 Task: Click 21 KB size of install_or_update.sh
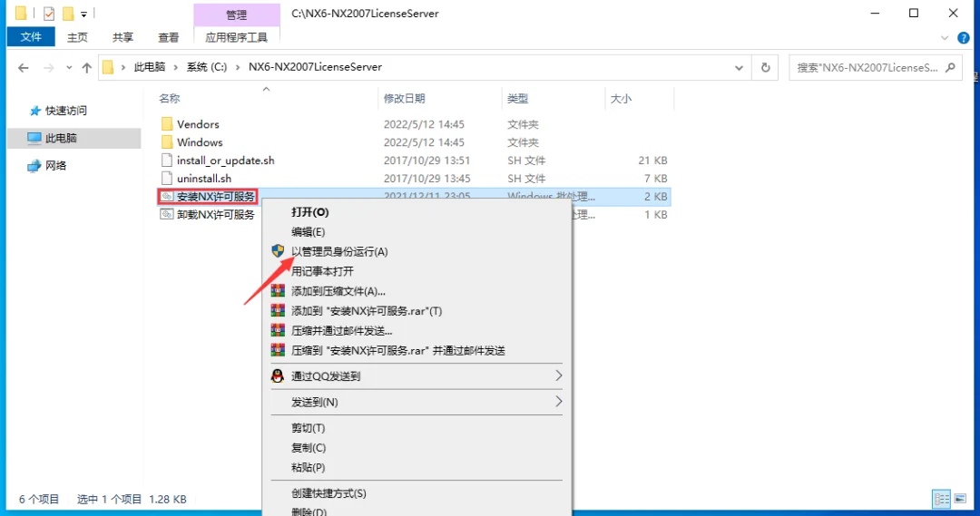pyautogui.click(x=652, y=161)
